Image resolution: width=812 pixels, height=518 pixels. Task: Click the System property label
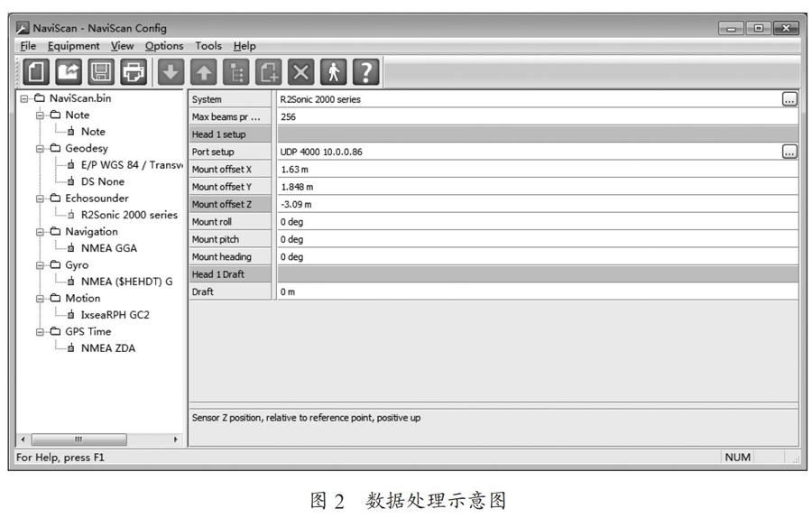(x=230, y=99)
